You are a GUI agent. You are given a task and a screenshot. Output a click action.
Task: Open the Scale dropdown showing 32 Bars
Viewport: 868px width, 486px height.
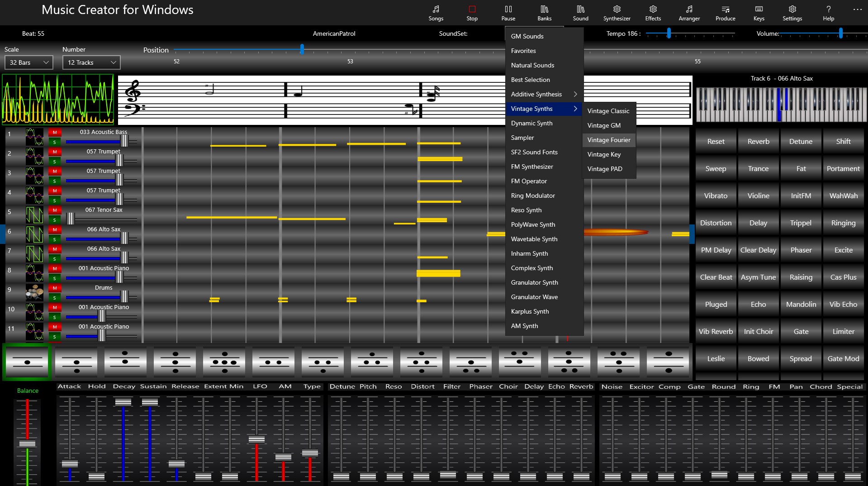28,62
